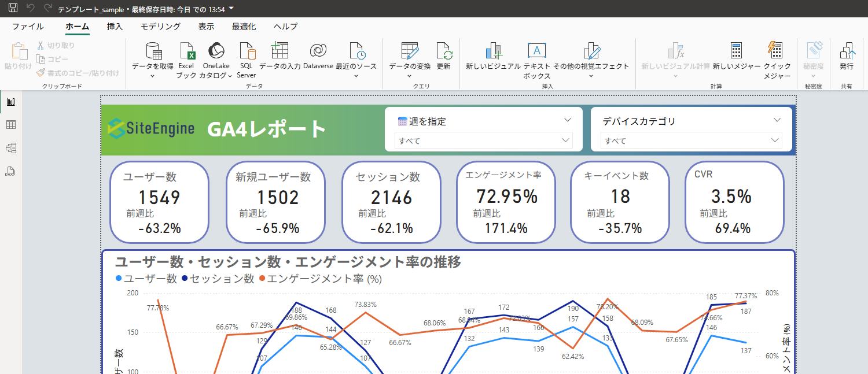Open the 表示 ribbon tab
This screenshot has height=374, width=868.
click(x=206, y=27)
